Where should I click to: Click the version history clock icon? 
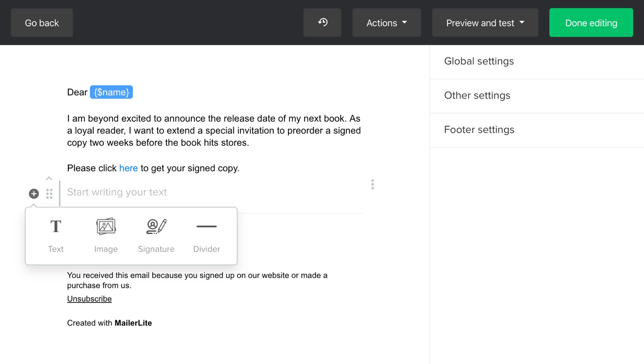(322, 23)
